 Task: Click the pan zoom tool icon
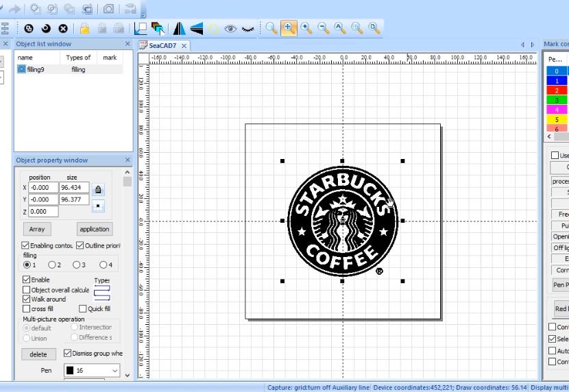(289, 28)
